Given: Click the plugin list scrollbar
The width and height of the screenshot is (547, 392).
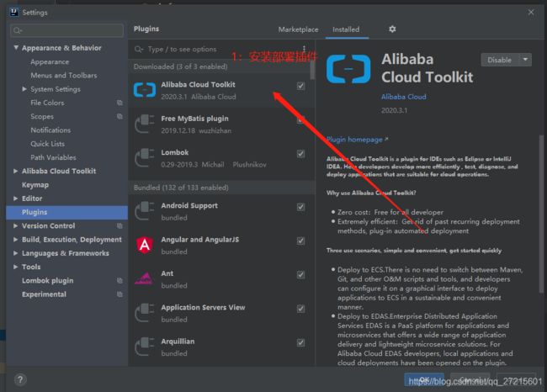Looking at the screenshot, I should (312, 70).
